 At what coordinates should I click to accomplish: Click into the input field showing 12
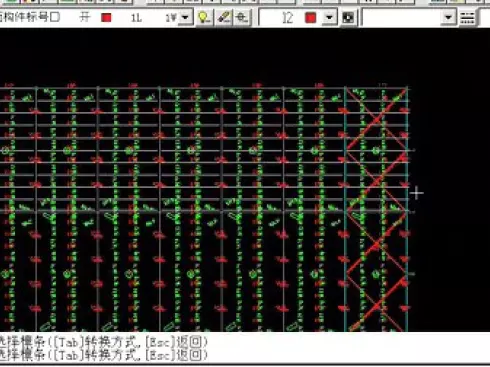point(280,17)
